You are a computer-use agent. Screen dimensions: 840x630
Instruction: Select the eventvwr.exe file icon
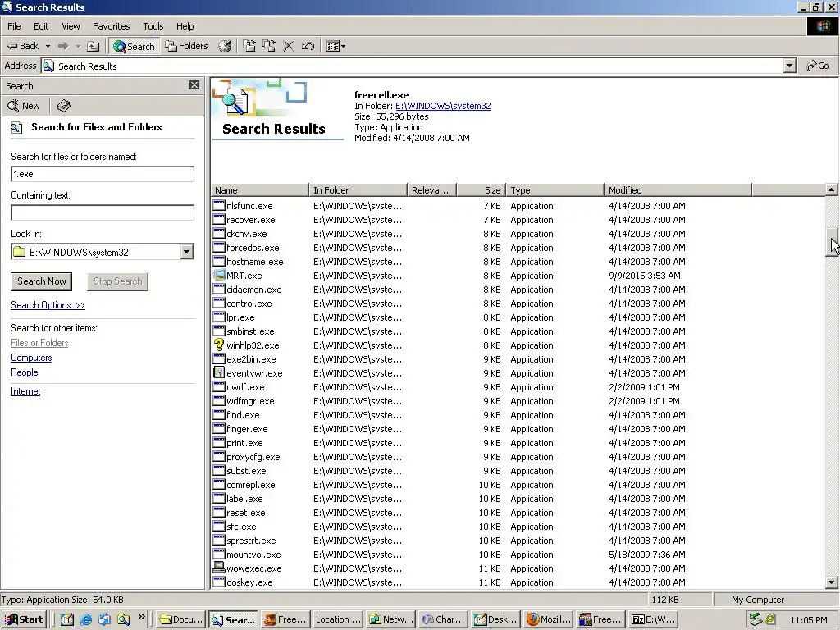pos(218,373)
